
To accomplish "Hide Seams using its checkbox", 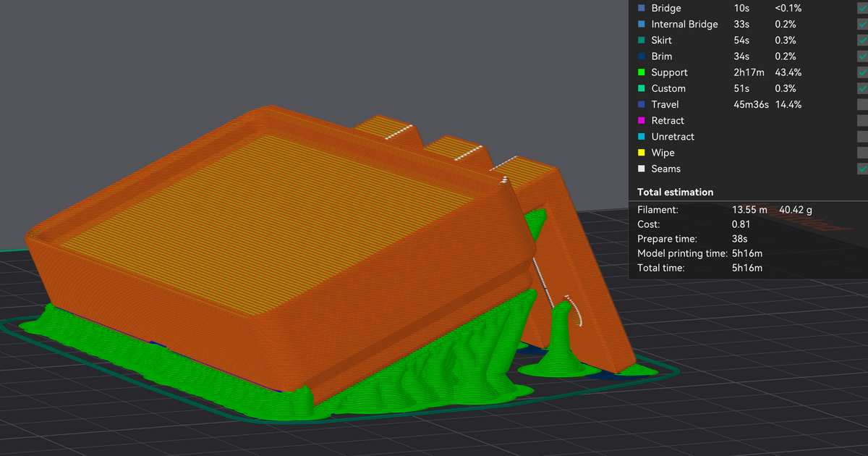I will 862,169.
